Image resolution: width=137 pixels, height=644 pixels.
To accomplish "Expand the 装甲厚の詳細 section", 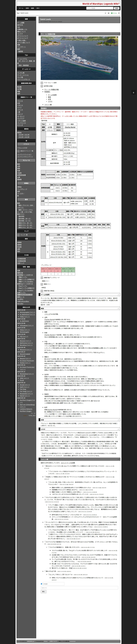I will click(x=42, y=86).
